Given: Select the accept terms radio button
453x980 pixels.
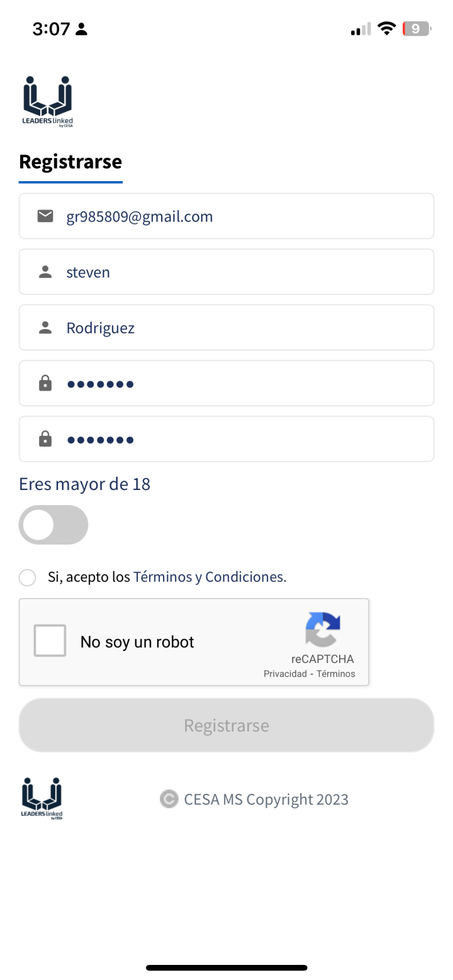Looking at the screenshot, I should pyautogui.click(x=27, y=577).
